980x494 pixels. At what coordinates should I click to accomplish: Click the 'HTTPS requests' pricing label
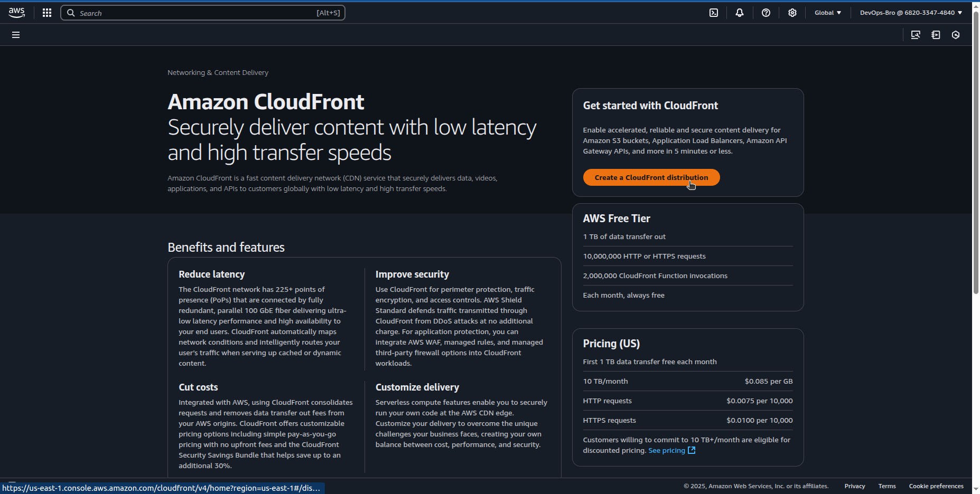click(609, 420)
